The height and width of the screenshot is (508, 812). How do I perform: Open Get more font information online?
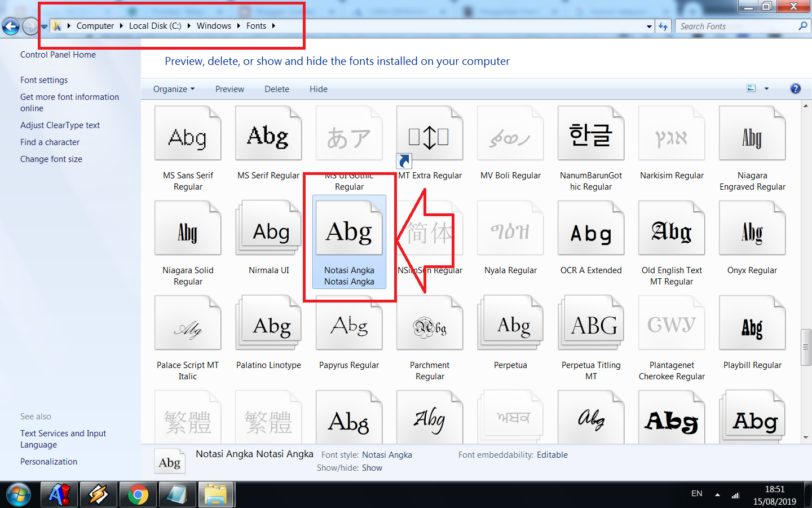pos(69,103)
